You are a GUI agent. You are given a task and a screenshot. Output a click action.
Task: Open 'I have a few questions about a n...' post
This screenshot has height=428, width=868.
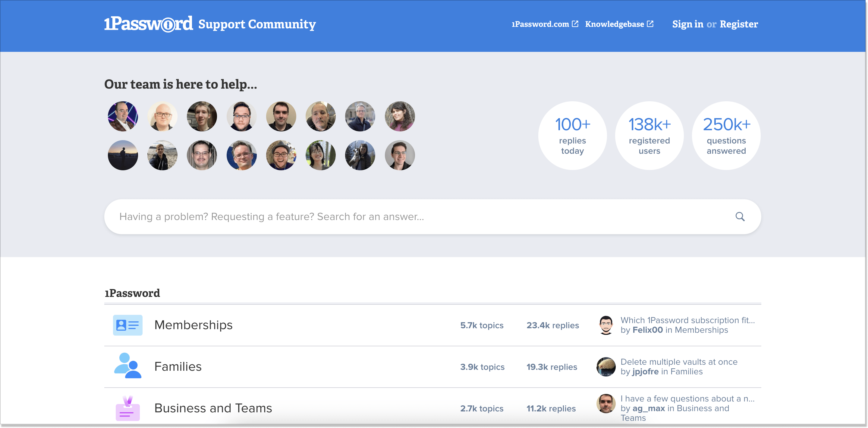687,399
